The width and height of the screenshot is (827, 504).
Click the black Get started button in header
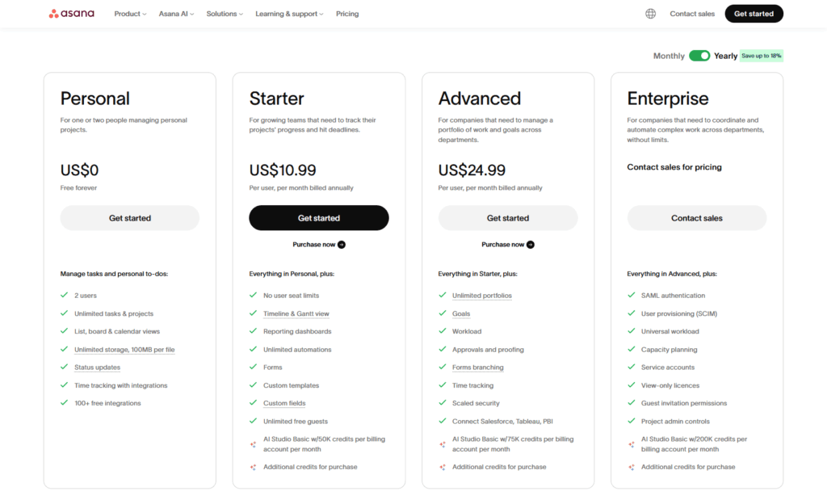pos(754,14)
